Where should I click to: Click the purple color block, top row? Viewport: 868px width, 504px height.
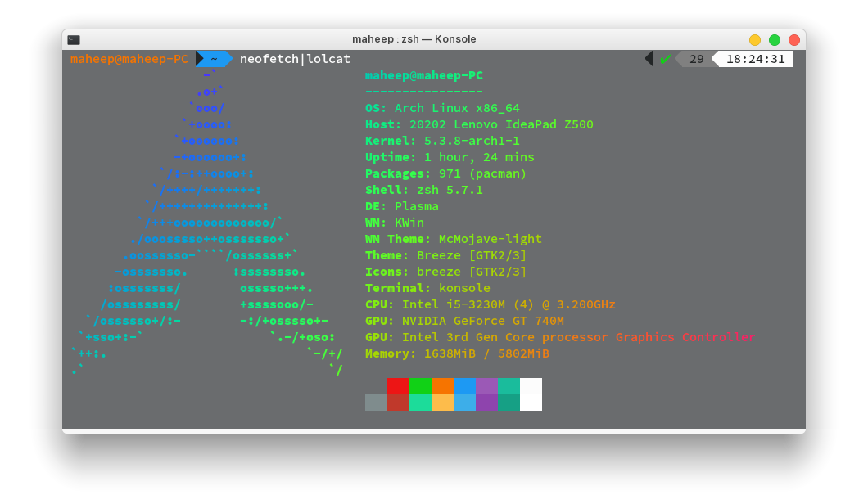pos(486,386)
